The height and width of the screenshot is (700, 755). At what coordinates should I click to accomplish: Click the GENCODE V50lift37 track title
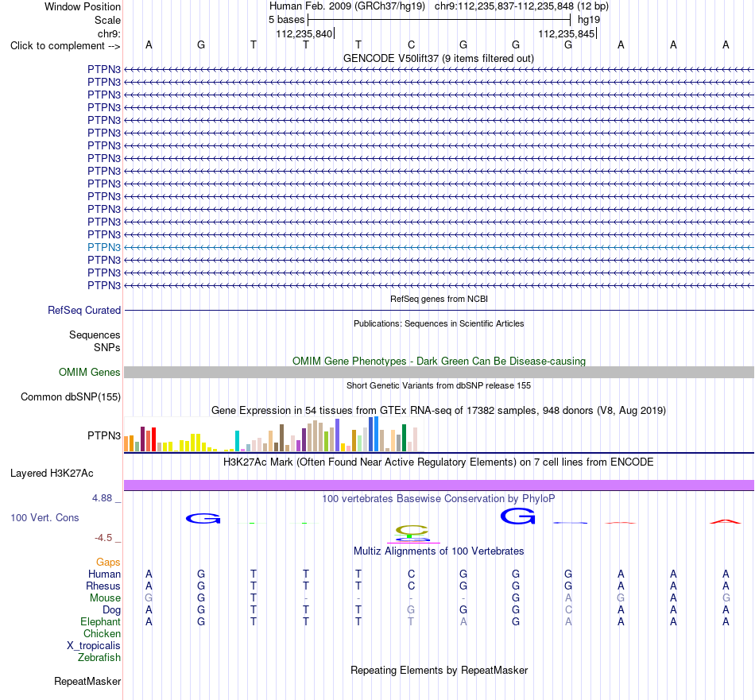tap(439, 59)
